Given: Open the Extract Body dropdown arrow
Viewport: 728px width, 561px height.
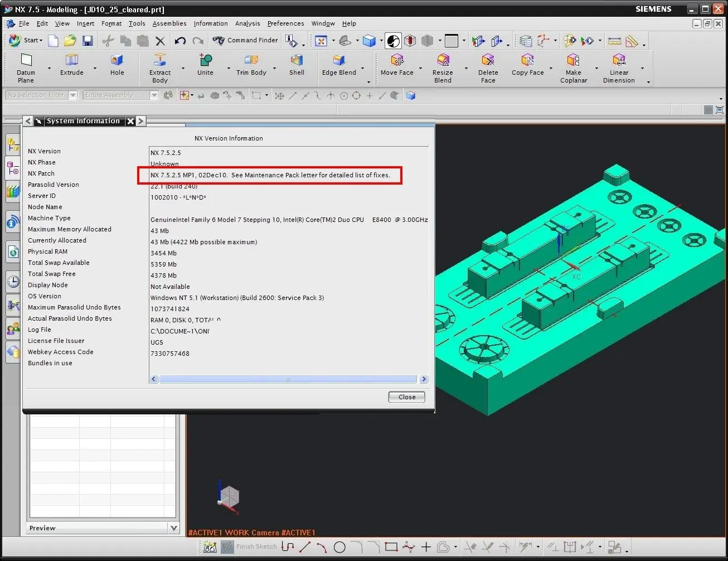Looking at the screenshot, I should click(x=183, y=69).
